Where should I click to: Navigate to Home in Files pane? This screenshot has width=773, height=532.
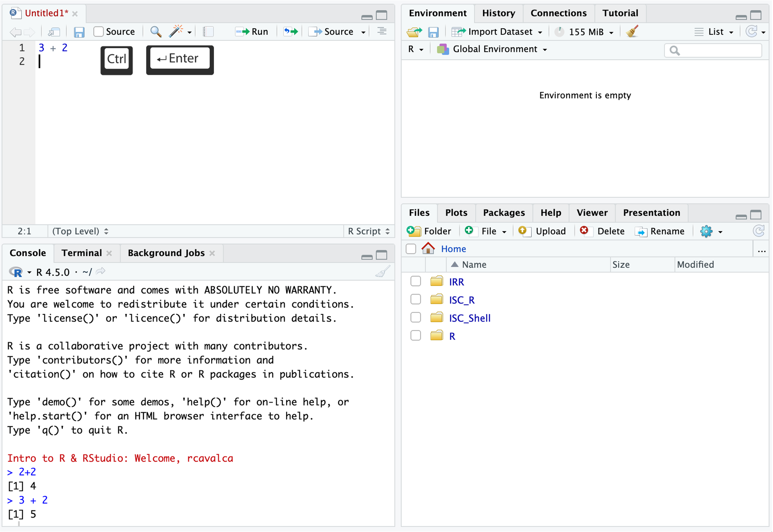[453, 249]
